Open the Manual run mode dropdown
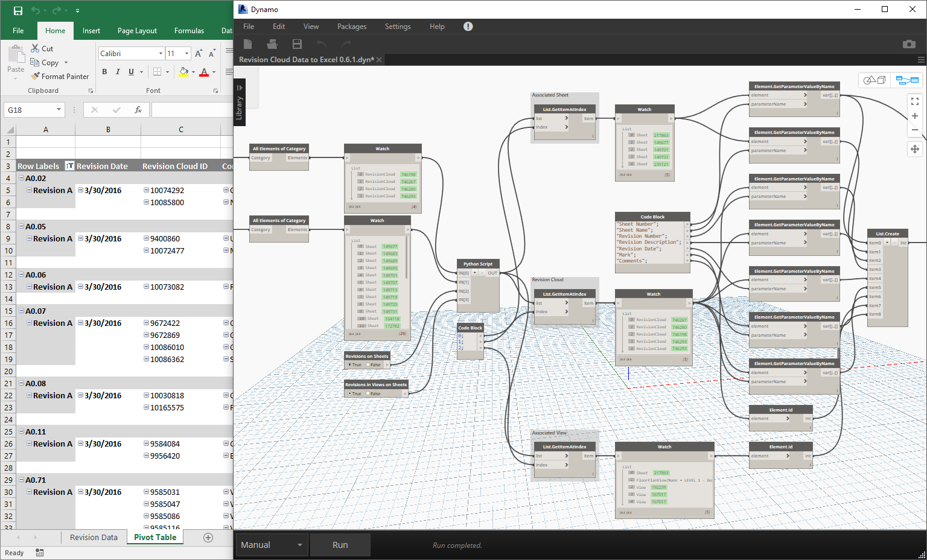 point(300,545)
